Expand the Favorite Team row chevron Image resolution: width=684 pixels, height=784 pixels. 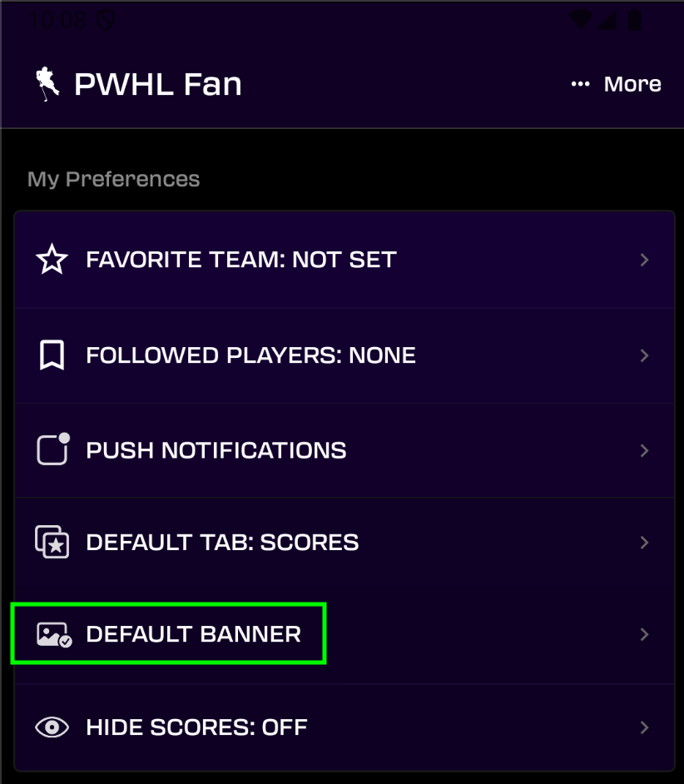click(x=644, y=259)
